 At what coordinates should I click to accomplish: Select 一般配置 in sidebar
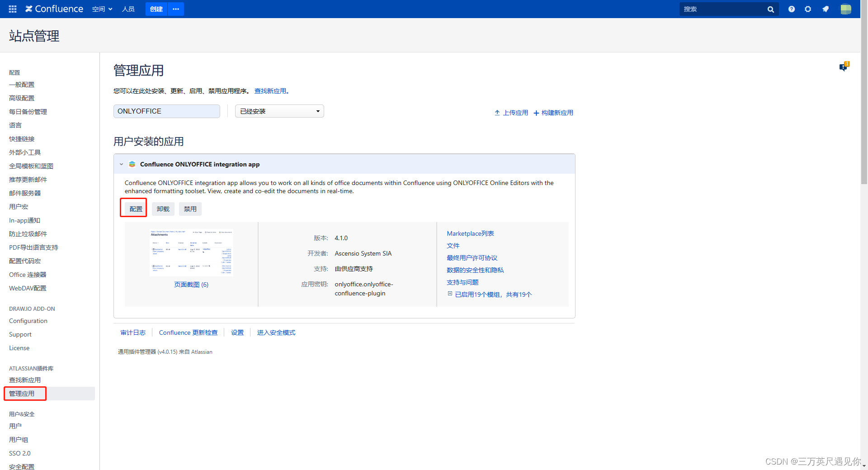click(x=22, y=85)
